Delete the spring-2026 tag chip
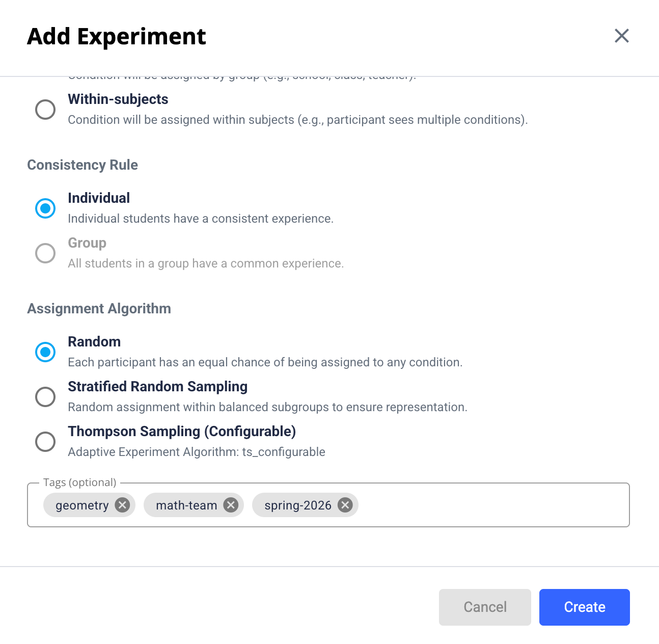 [345, 505]
